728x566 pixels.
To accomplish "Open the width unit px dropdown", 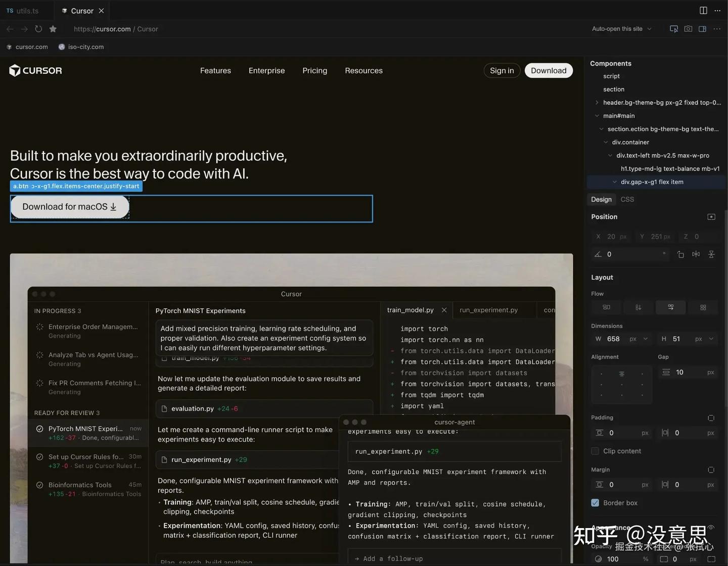I will point(638,339).
